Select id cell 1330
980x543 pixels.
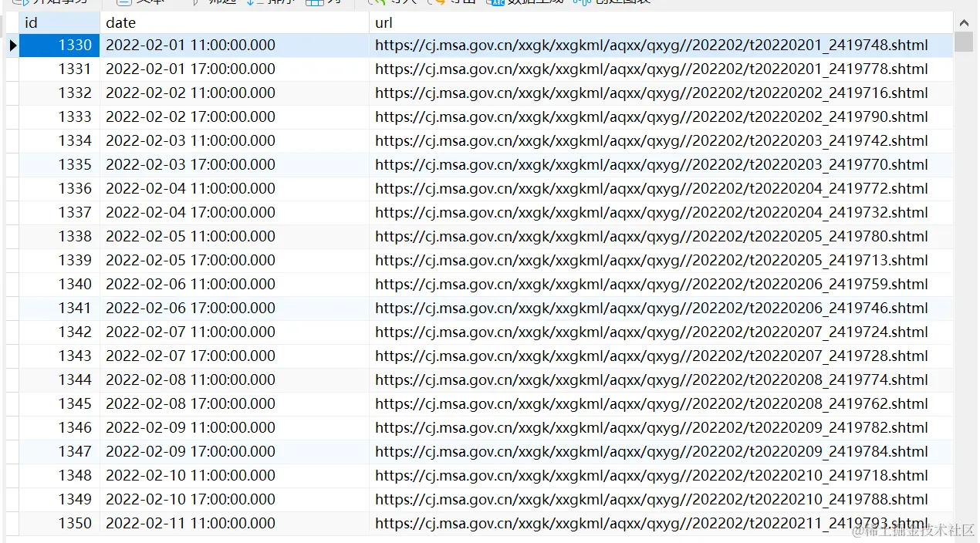click(59, 46)
